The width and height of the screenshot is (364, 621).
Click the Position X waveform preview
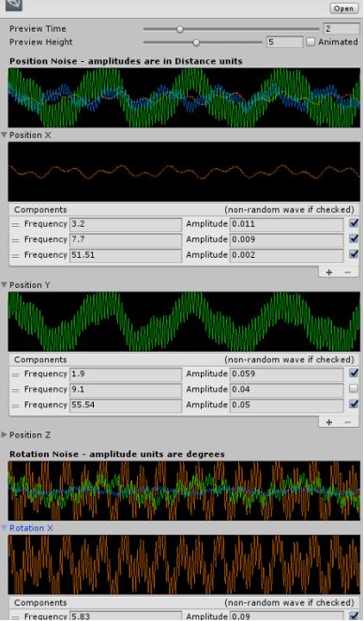pos(184,172)
